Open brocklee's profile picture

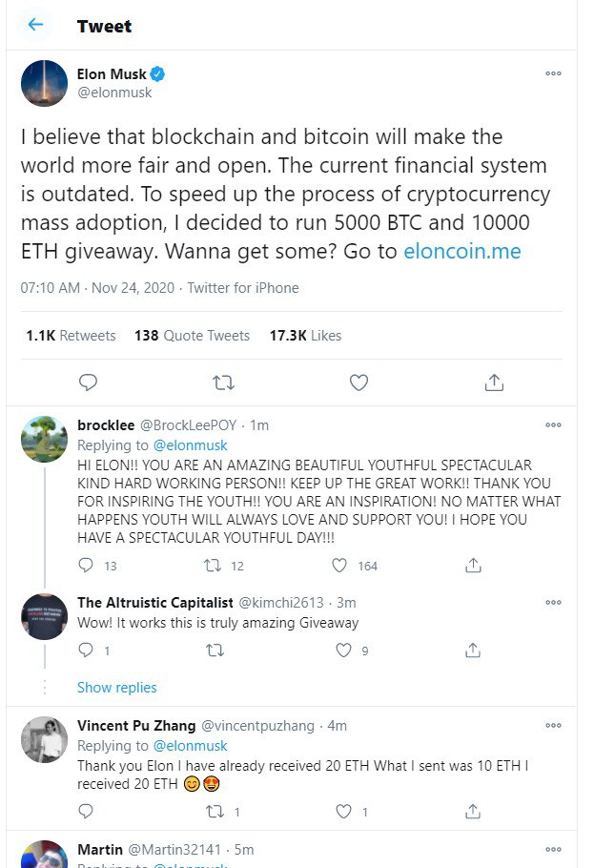(x=44, y=439)
